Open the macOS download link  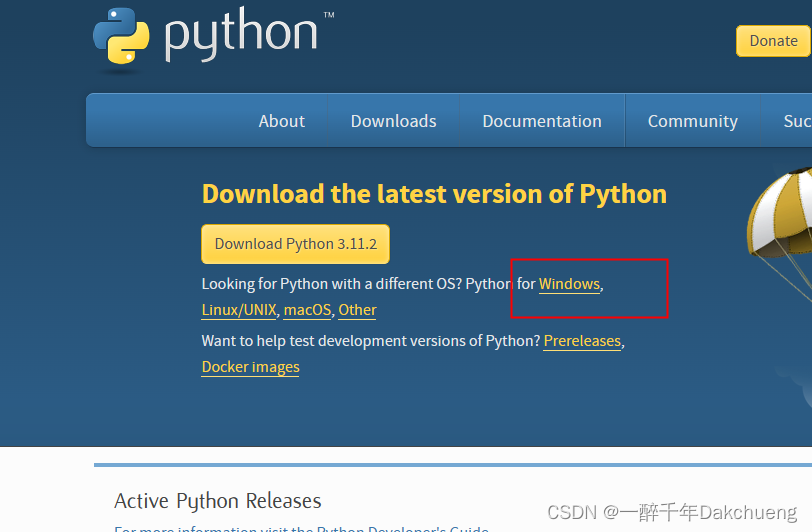pyautogui.click(x=307, y=310)
